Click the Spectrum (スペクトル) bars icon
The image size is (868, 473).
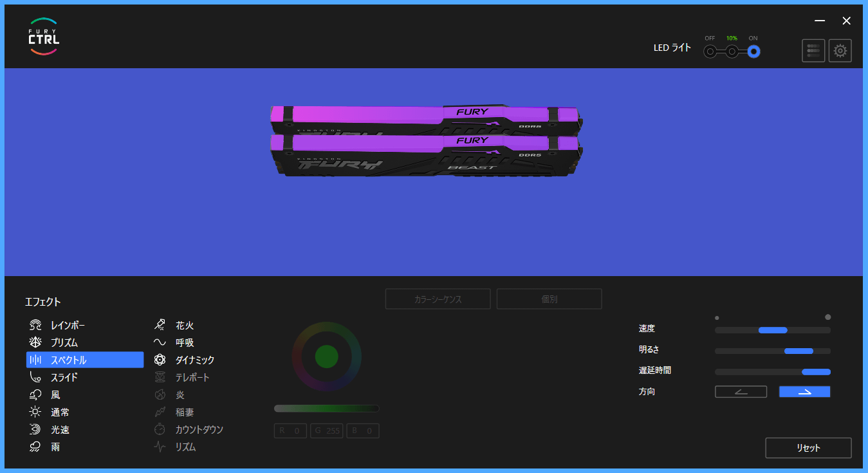(x=35, y=360)
